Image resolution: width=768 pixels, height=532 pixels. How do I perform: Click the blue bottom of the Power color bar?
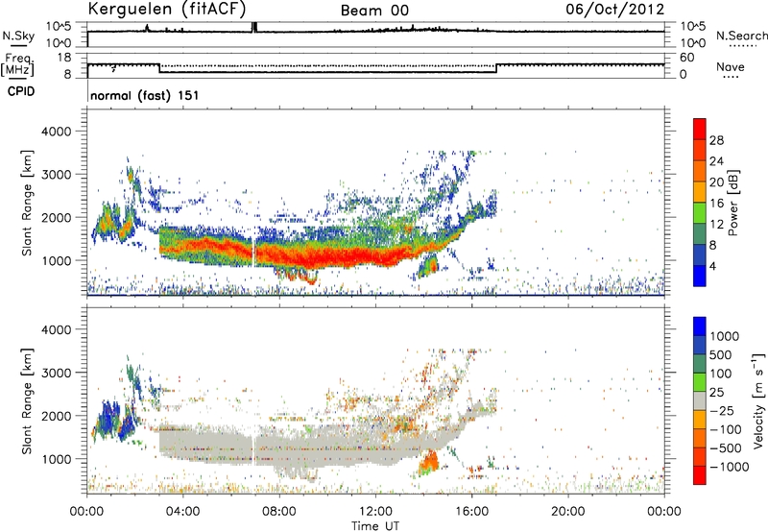tap(700, 276)
